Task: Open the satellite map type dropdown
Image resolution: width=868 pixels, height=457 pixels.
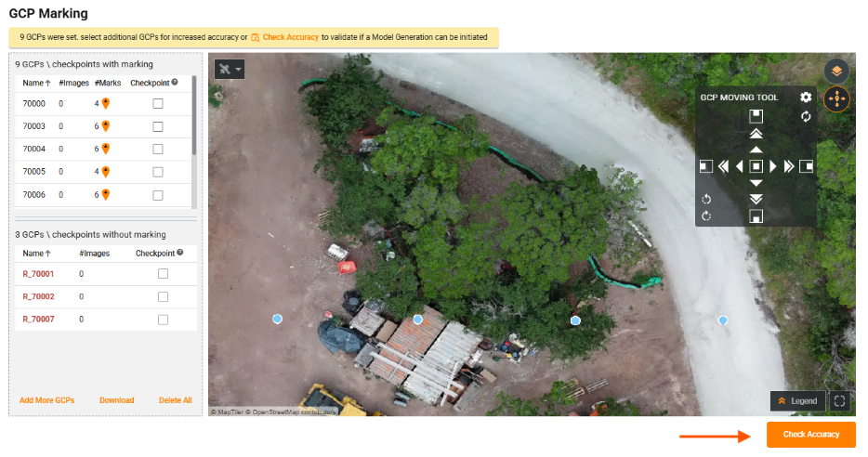Action: 230,70
